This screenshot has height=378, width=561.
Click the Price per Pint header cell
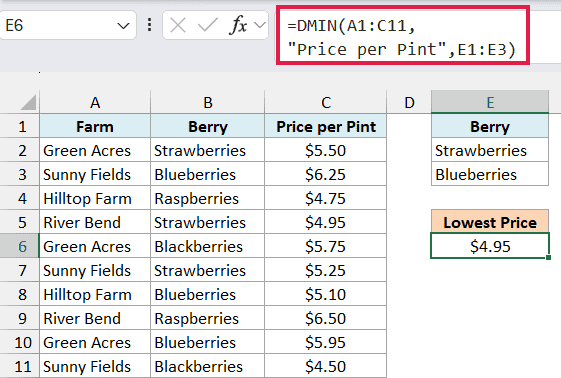click(x=326, y=126)
